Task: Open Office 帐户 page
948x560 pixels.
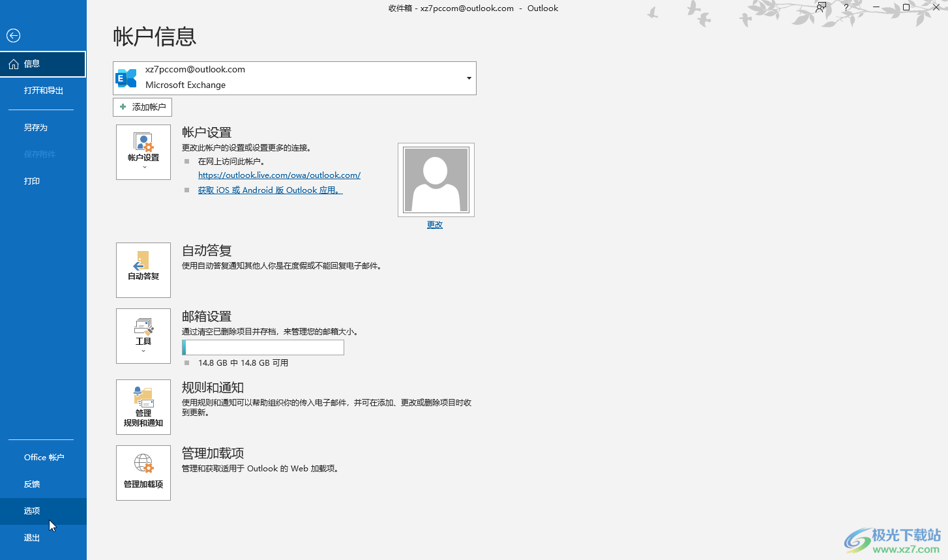Action: pos(43,458)
